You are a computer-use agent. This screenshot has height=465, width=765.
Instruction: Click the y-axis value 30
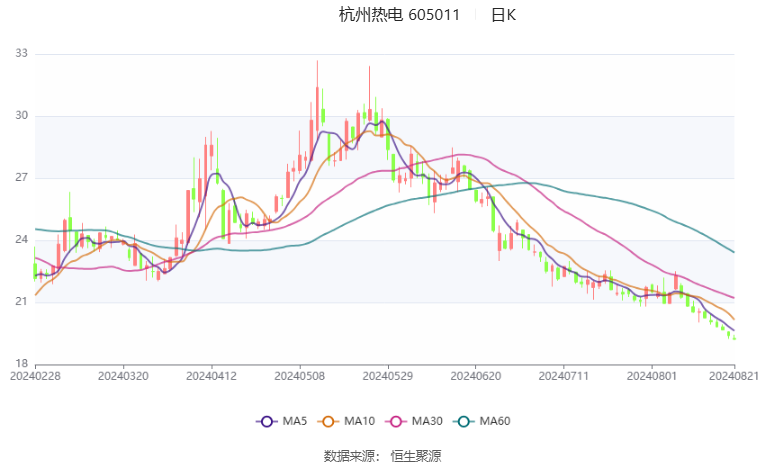[21, 116]
